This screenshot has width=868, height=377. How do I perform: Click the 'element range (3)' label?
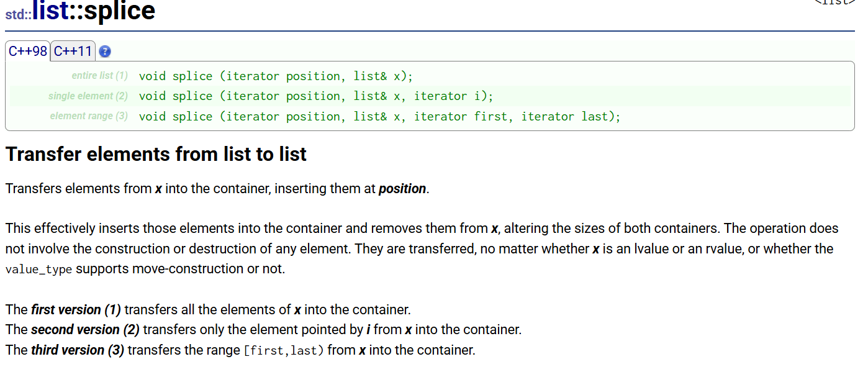point(89,116)
